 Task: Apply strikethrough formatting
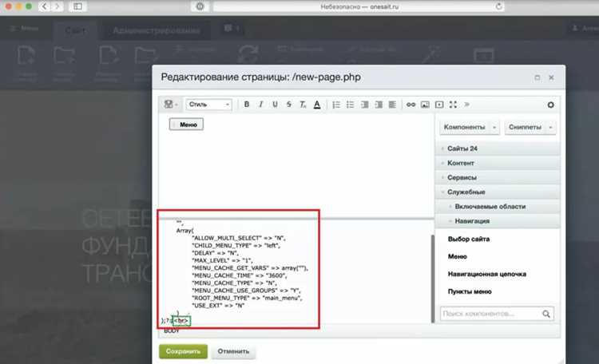tap(289, 105)
